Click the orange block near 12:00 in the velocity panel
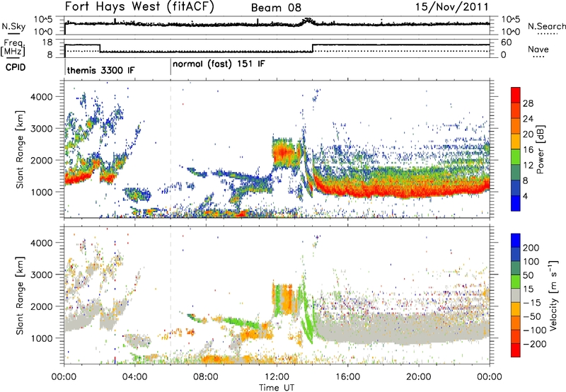566x392 pixels. pyautogui.click(x=287, y=299)
